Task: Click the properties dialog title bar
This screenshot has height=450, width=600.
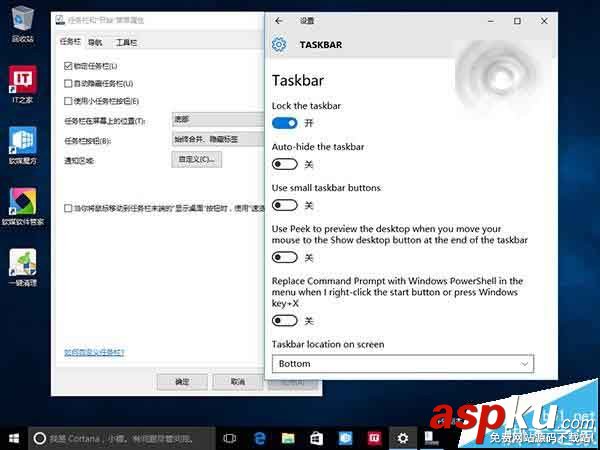Action: coord(158,20)
